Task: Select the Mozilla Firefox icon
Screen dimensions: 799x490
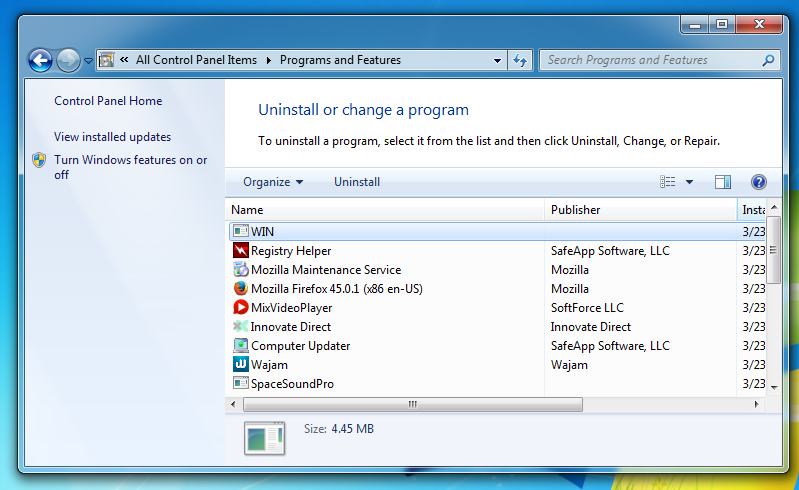Action: [x=241, y=288]
